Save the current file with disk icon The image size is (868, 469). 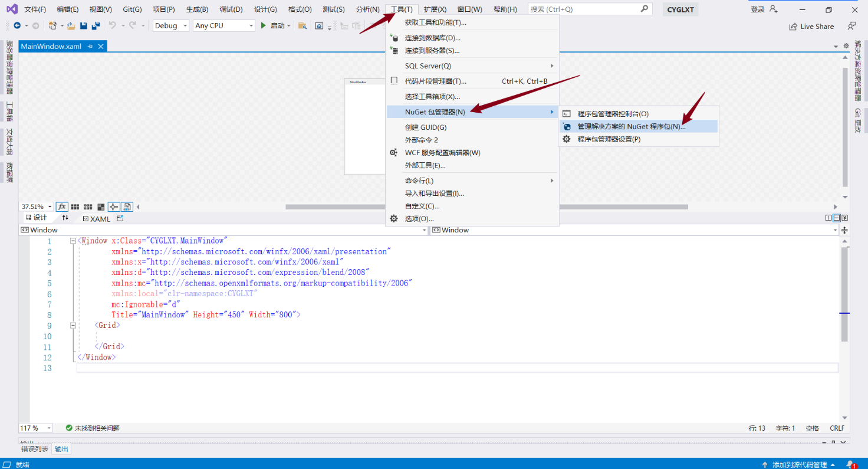tap(83, 25)
